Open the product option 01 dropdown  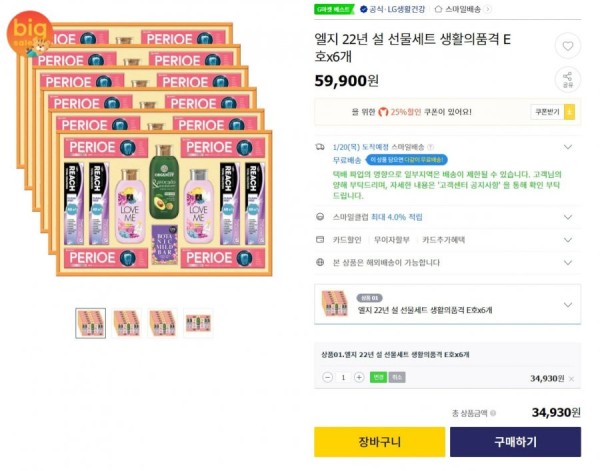447,304
